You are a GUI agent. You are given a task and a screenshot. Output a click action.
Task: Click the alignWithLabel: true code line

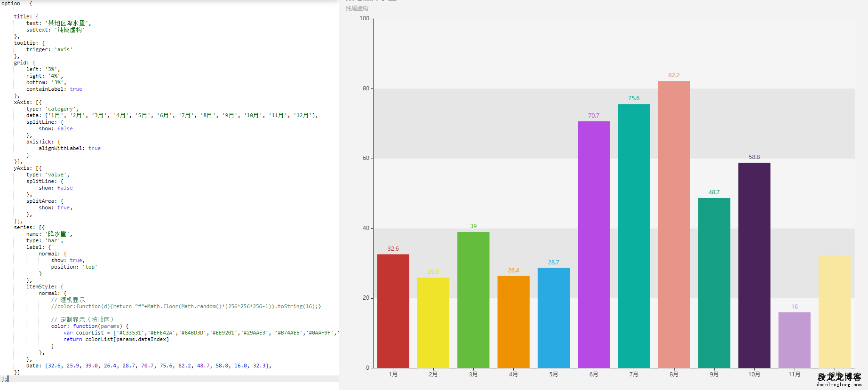(x=70, y=148)
